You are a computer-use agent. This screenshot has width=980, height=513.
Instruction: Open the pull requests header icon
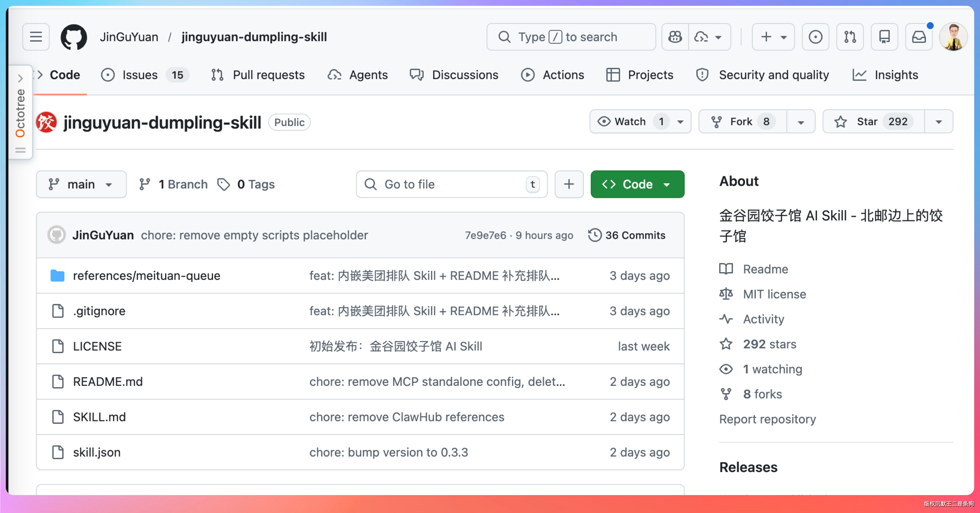coord(850,37)
